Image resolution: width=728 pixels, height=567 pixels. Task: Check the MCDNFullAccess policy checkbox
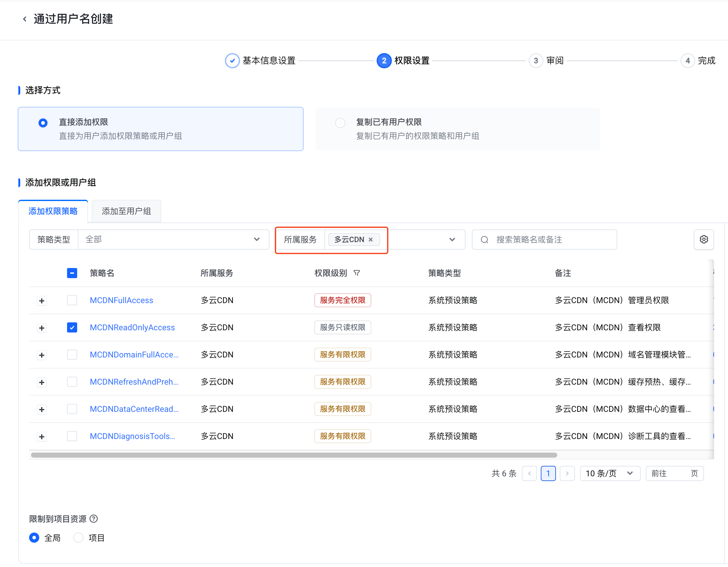coord(72,300)
